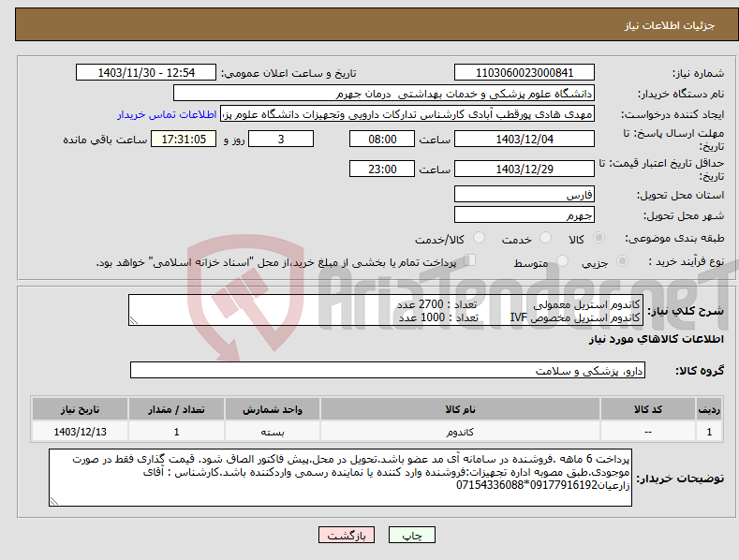This screenshot has width=739, height=560.
Task: Select the جزیی purchase type radio
Action: [x=622, y=260]
